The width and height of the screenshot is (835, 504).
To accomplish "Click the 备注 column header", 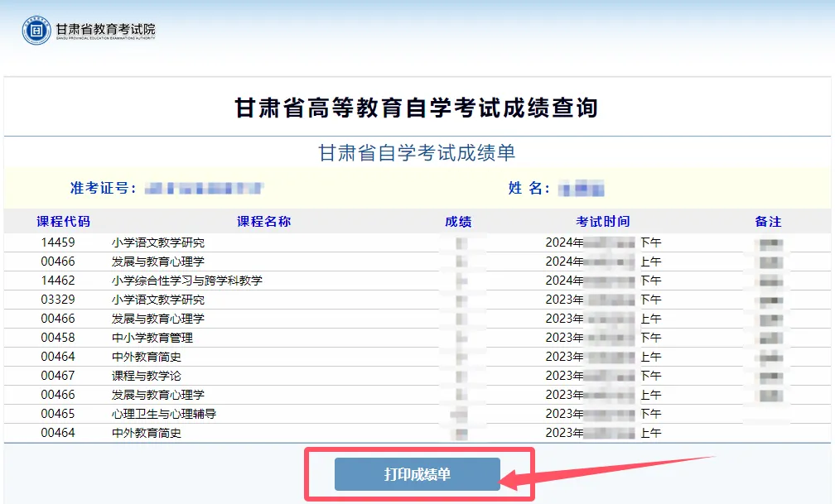I will pos(768,222).
